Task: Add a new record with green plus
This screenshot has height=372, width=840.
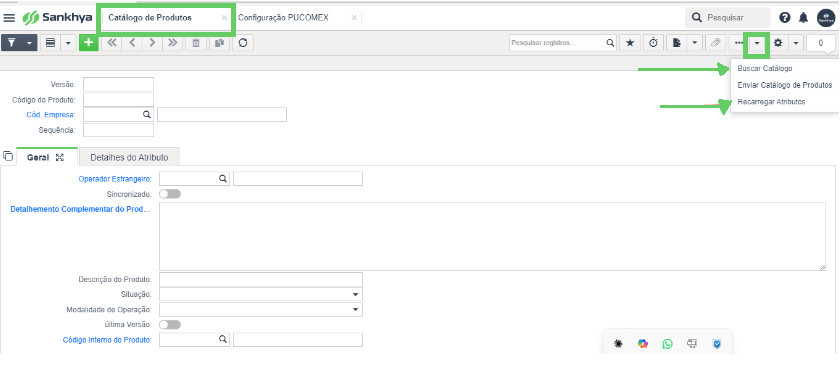Action: click(x=89, y=43)
